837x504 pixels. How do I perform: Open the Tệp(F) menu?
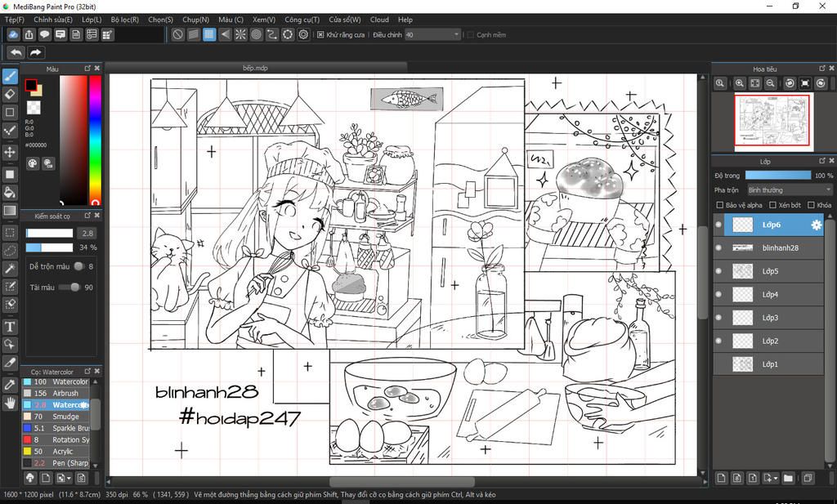[15, 20]
